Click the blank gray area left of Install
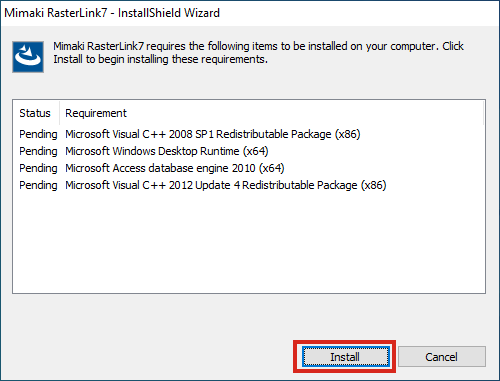The width and height of the screenshot is (500, 381). [x=150, y=357]
